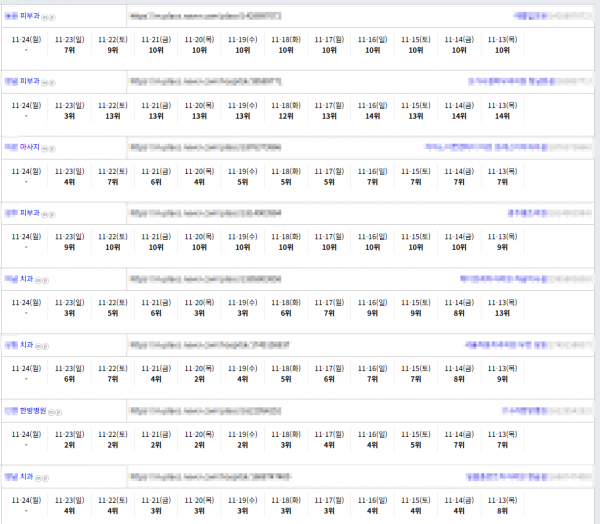600x524 pixels.
Task: Click p icon in 피부과 row with 9위 on 11-23
Action: pyautogui.click(x=52, y=214)
